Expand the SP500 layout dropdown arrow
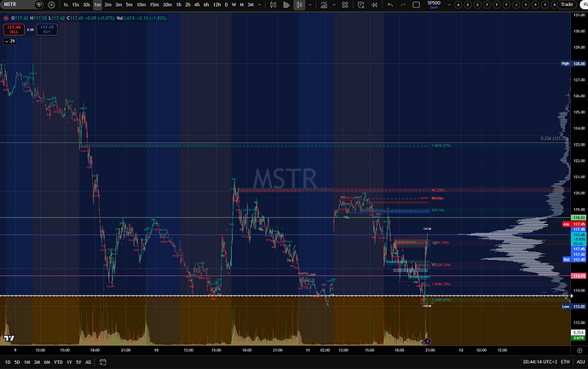 pyautogui.click(x=449, y=5)
